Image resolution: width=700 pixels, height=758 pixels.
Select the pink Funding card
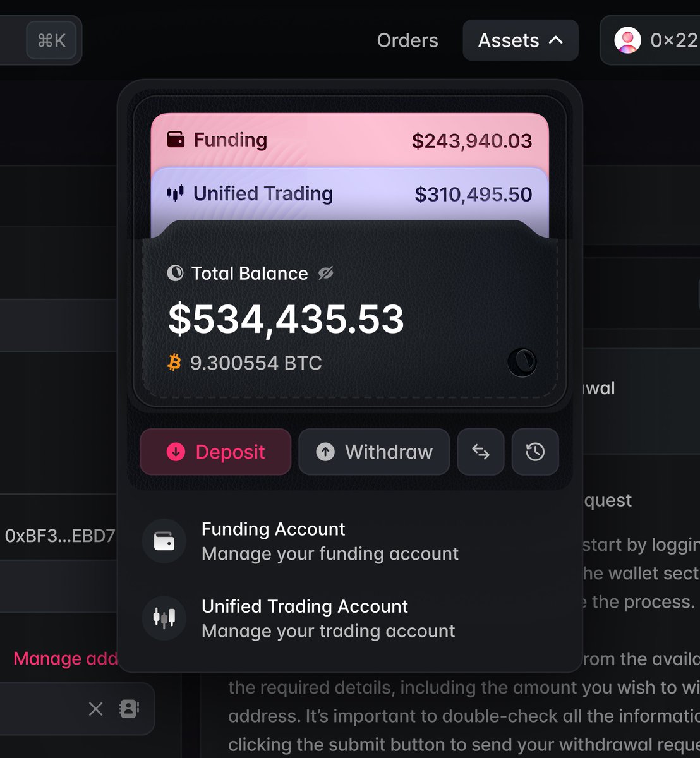[349, 140]
